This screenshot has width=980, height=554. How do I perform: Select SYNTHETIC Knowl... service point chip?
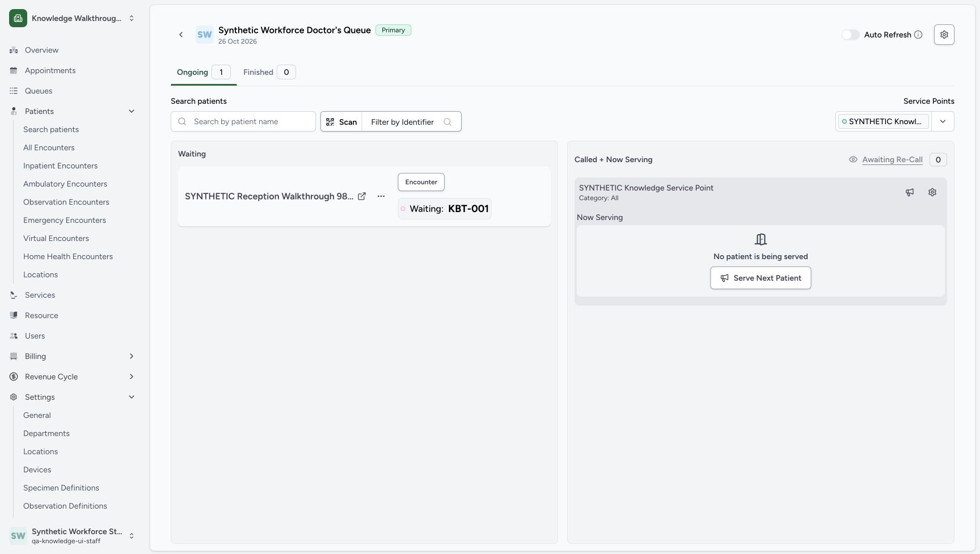[883, 121]
